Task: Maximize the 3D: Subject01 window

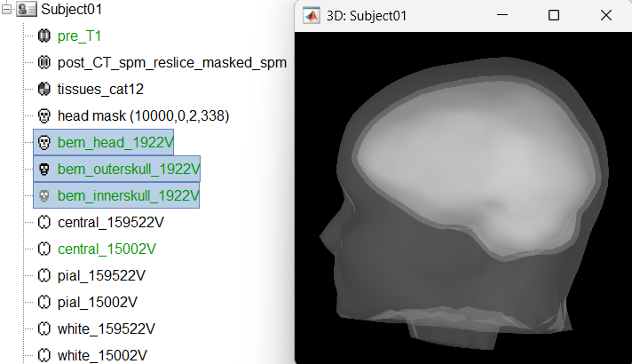Action: pos(554,16)
